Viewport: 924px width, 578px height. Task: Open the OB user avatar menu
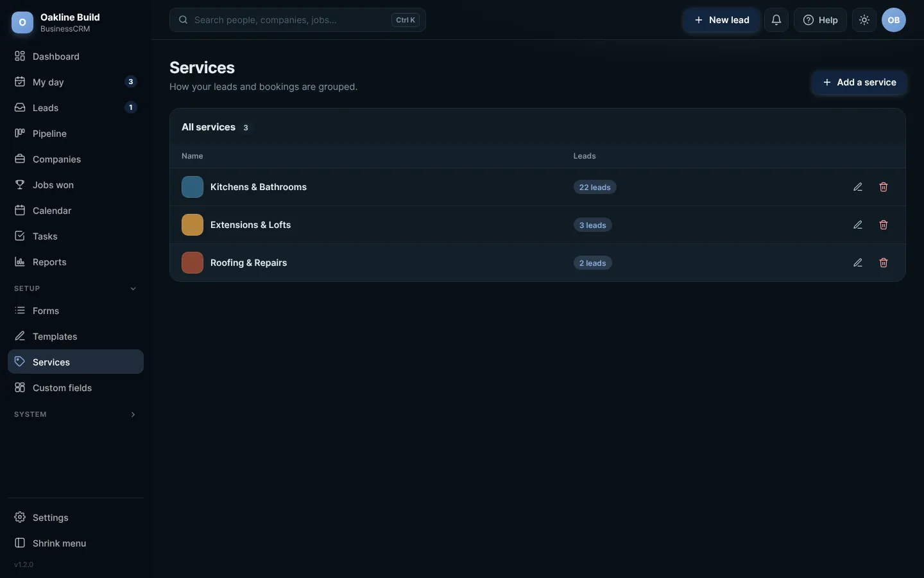pyautogui.click(x=894, y=20)
